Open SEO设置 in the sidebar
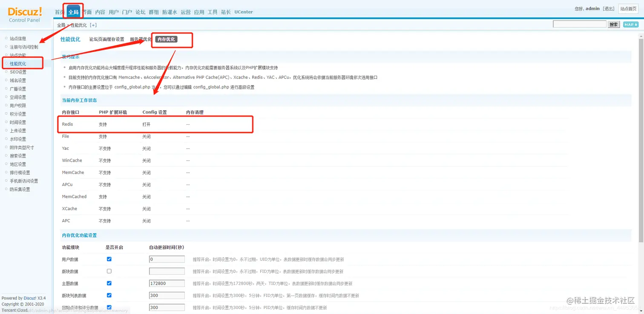The image size is (644, 314). pos(18,72)
